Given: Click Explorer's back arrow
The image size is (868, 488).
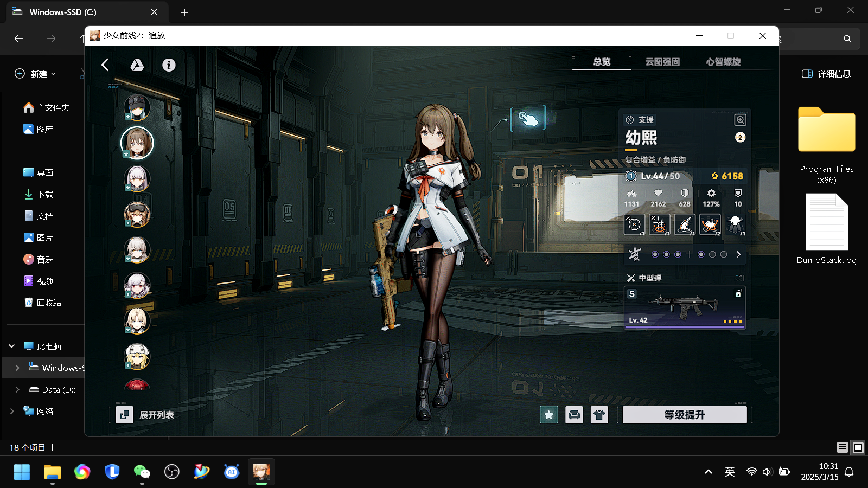Looking at the screenshot, I should [18, 38].
